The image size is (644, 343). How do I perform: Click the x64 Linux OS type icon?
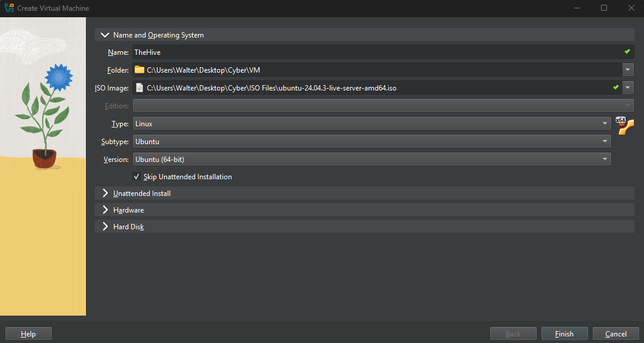[x=624, y=125]
